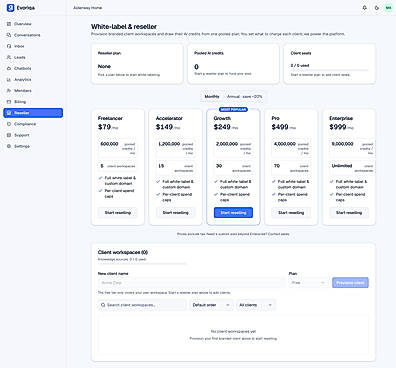
Task: Click the Leads people icon
Action: click(9, 57)
